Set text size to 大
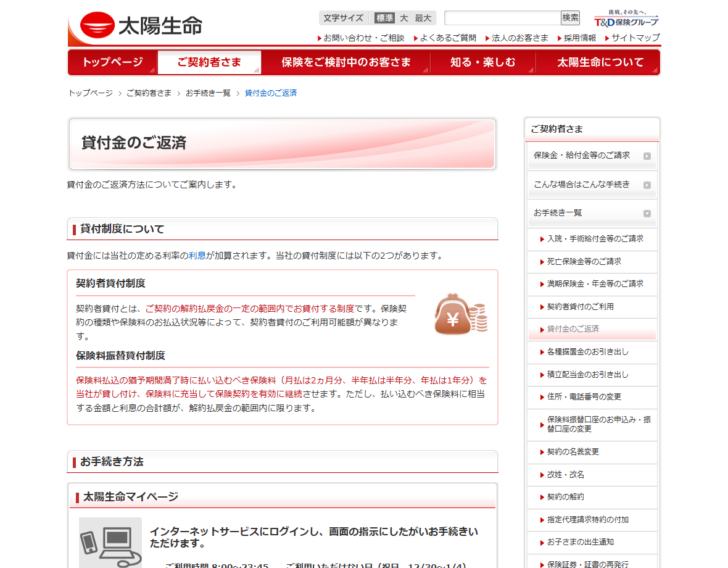The image size is (728, 568). (404, 18)
